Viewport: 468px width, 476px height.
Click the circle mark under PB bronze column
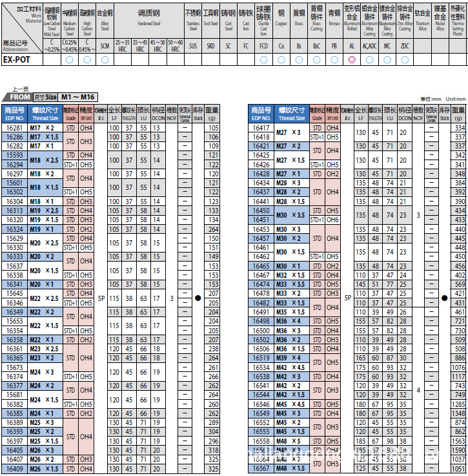[334, 60]
